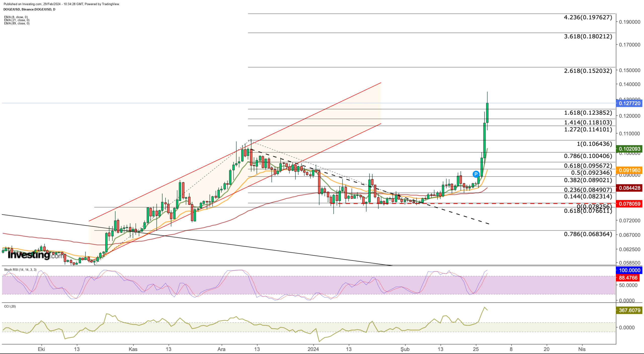Screen dimensions: 644x354
Task: Click the 0.140000 price axis tick
Action: pyautogui.click(x=630, y=84)
